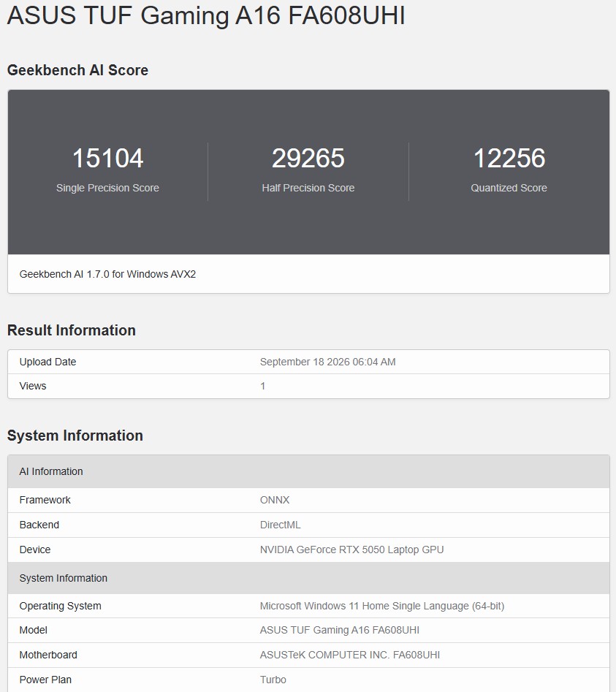Click ASUSTeK COMPUTER INC. FA608UHI value
The width and height of the screenshot is (616, 692).
[350, 655]
